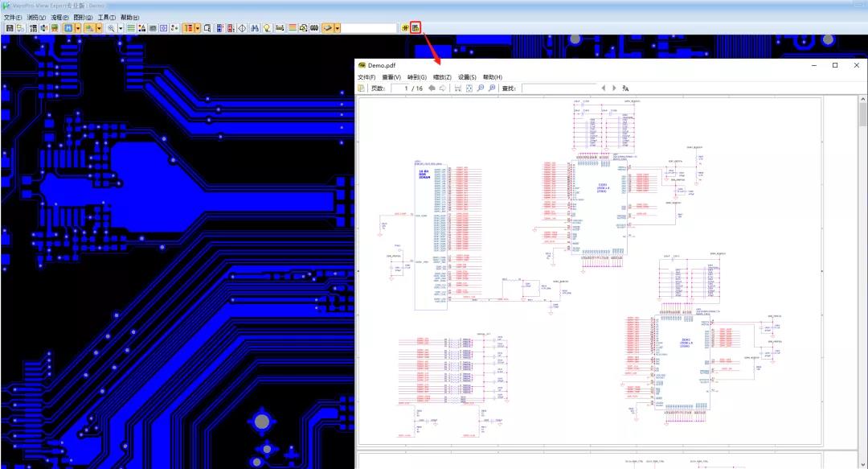
Task: Open dropdown arrow next to the layer stack icon
Action: coord(337,27)
